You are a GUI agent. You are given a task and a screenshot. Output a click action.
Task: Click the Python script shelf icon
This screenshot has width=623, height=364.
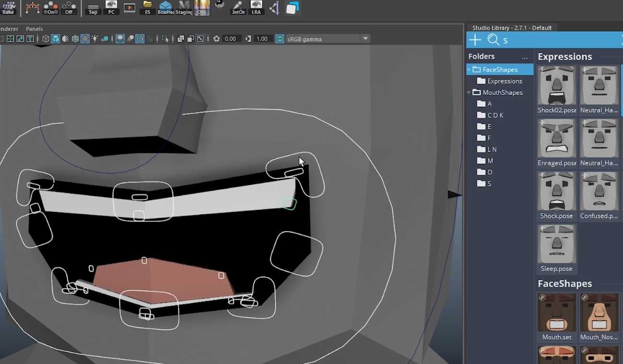pyautogui.click(x=220, y=5)
